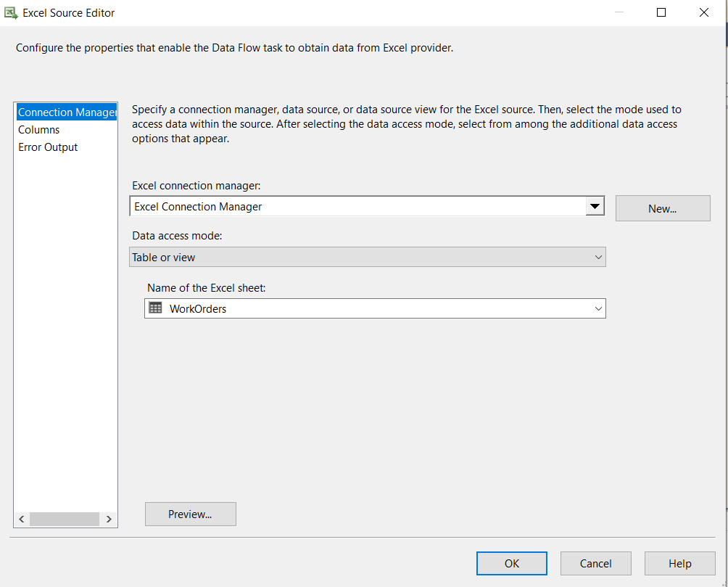The height and width of the screenshot is (587, 728).
Task: Click the Excel Source Editor title bar icon
Action: coord(11,12)
